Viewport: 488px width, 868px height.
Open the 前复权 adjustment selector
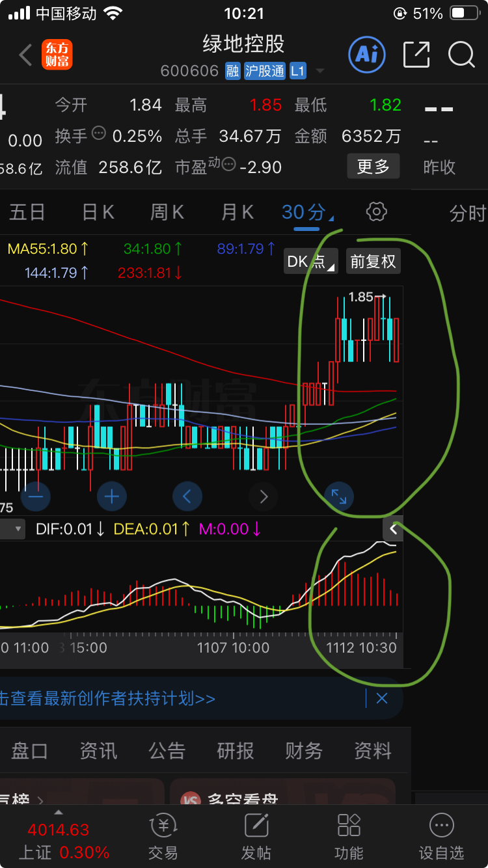(x=373, y=262)
